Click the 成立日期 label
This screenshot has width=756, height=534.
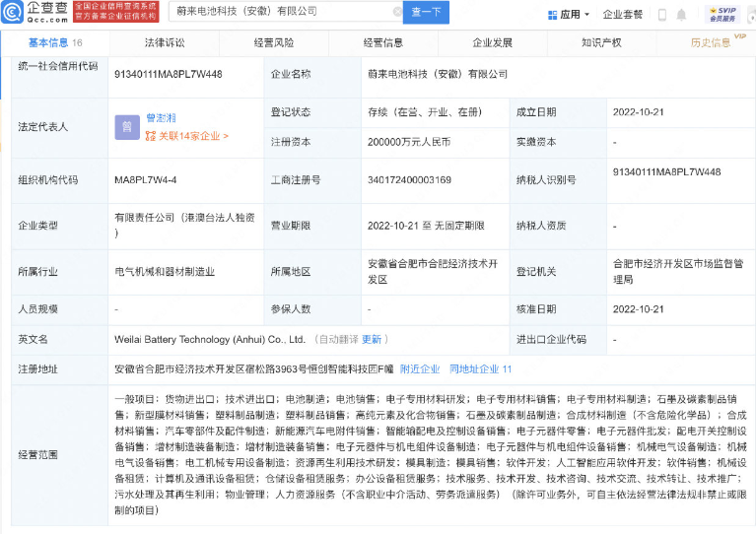(x=536, y=112)
